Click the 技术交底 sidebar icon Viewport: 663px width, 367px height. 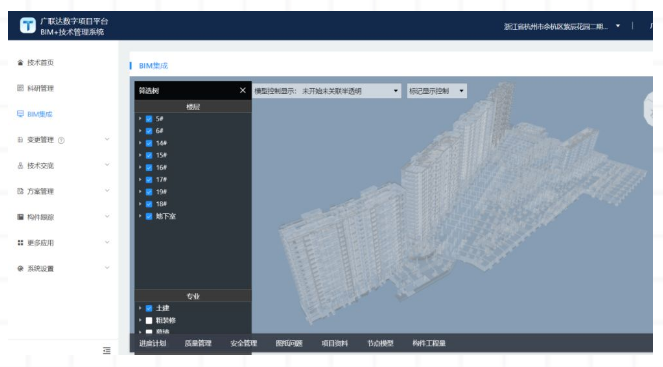coord(20,165)
